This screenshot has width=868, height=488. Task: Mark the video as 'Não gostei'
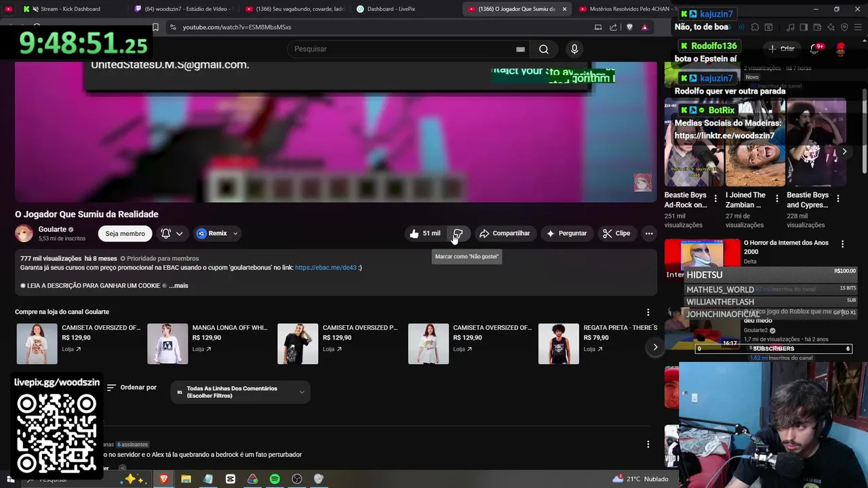coord(458,233)
